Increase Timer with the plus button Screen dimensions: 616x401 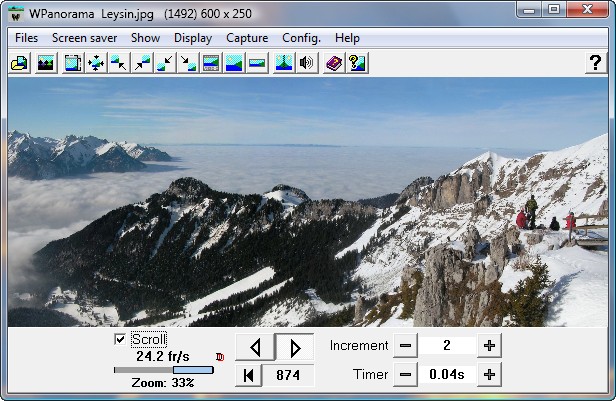pos(489,375)
